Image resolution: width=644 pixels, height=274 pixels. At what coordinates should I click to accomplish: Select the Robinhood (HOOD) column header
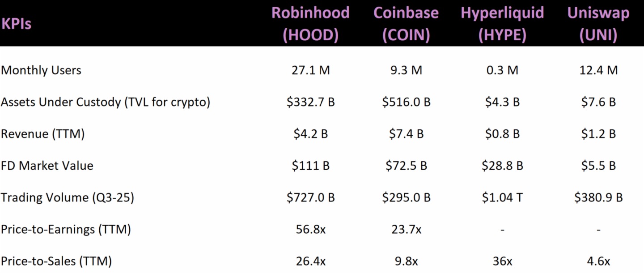310,23
